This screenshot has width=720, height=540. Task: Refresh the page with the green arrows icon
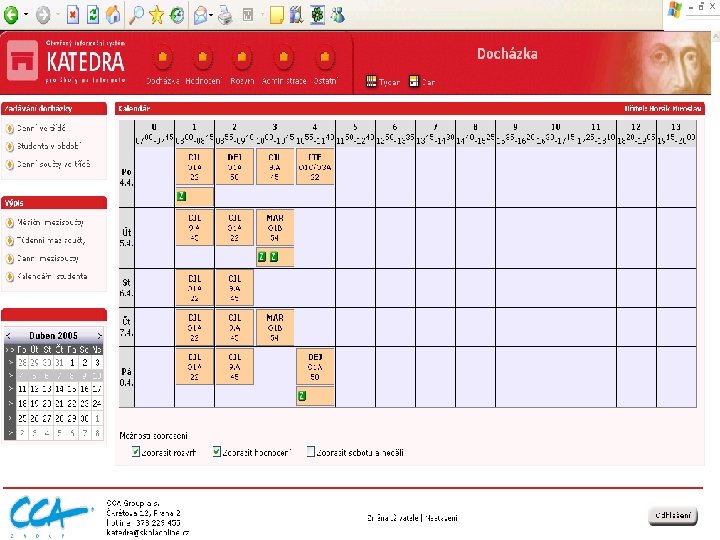[93, 15]
